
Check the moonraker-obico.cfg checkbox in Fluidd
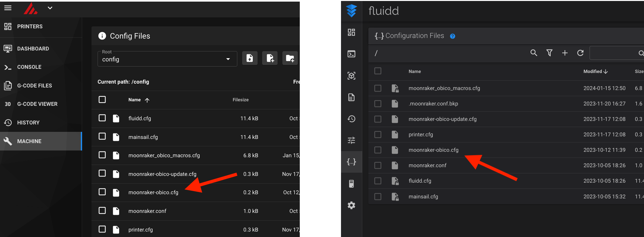pos(378,150)
